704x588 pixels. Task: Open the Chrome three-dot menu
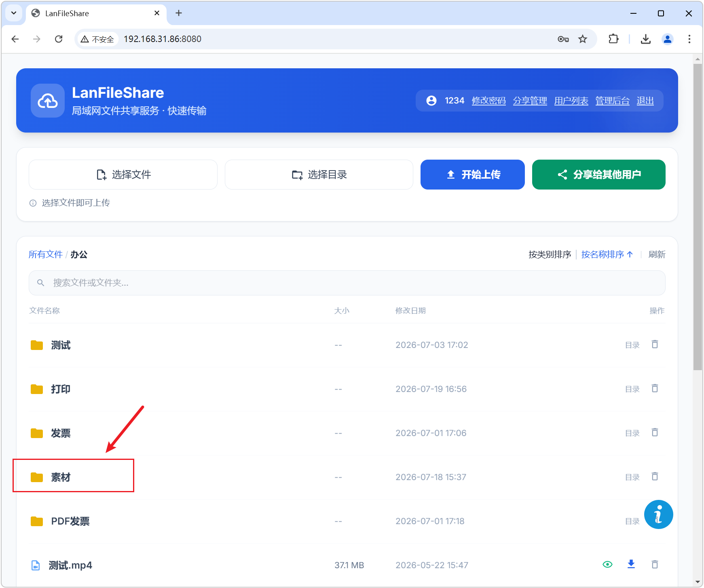(689, 39)
